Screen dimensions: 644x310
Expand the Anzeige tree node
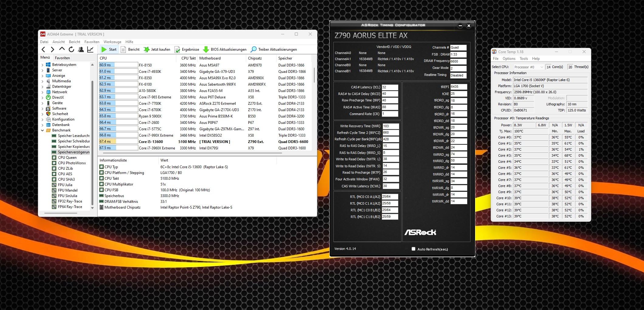click(42, 76)
